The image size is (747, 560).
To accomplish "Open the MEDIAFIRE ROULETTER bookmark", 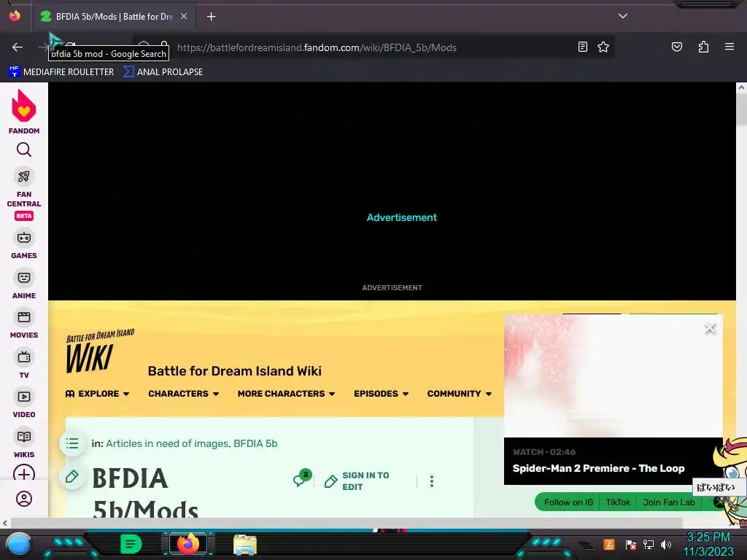I will [x=61, y=72].
